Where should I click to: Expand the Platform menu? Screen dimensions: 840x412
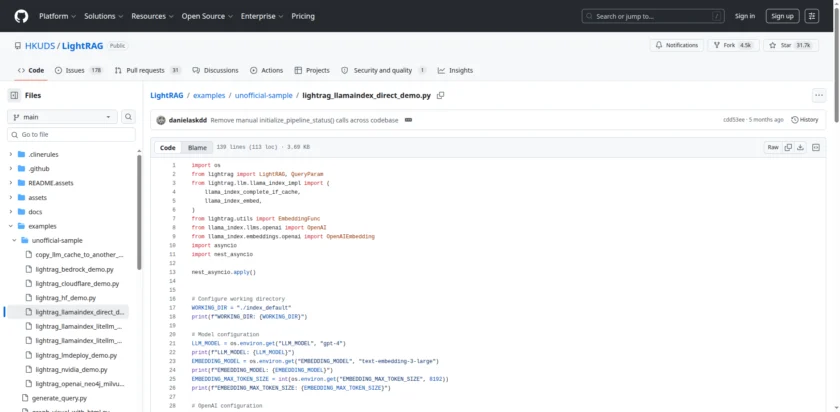tap(57, 16)
